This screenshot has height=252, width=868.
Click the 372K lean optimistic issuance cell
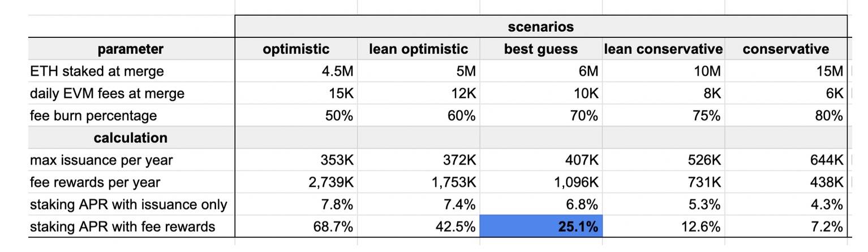click(x=419, y=160)
